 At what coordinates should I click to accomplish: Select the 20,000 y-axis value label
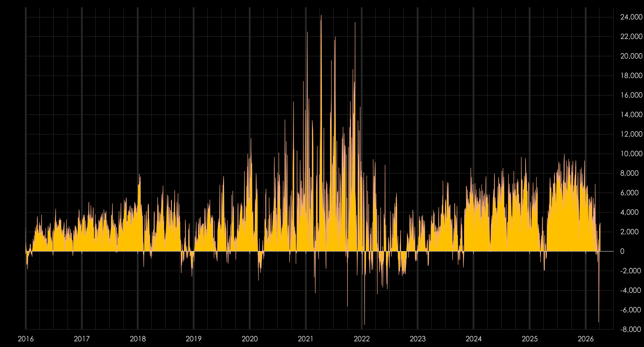pos(631,56)
